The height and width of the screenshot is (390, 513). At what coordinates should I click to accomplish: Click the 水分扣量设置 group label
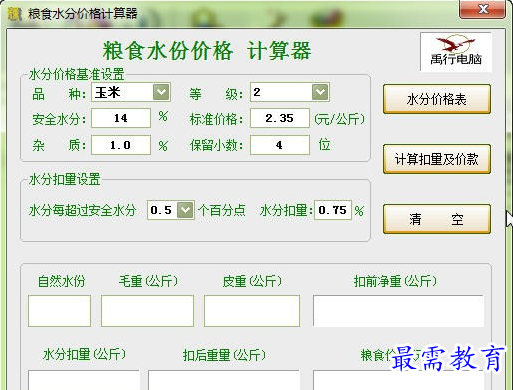point(65,179)
